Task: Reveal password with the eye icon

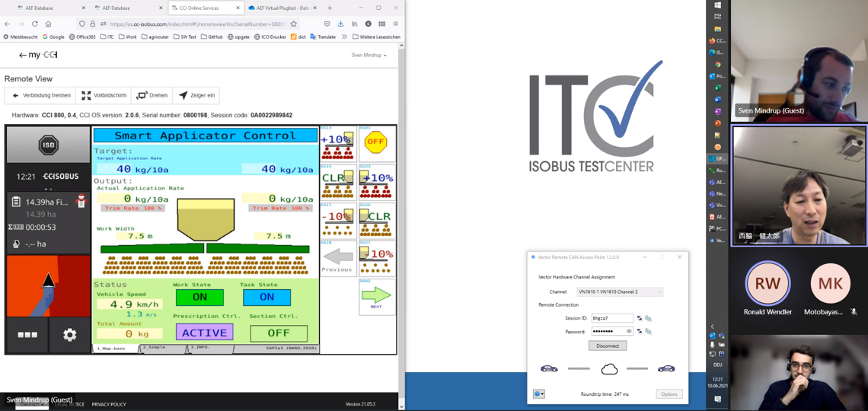Action: (629, 331)
